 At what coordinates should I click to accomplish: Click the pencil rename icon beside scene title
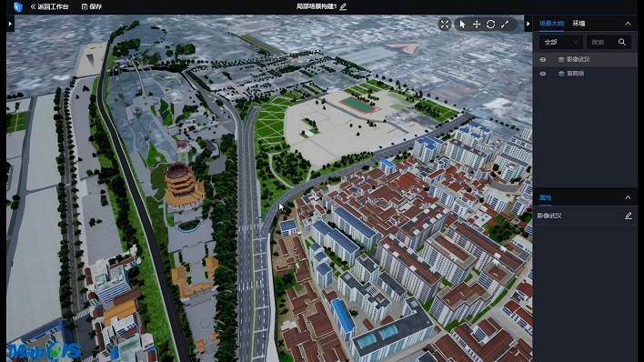[x=343, y=6]
